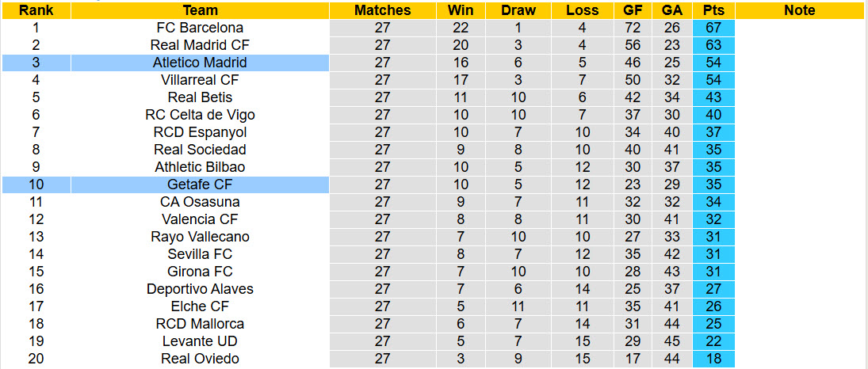
Task: Select the highlighted Atletico Madrid row
Action: coord(200,63)
